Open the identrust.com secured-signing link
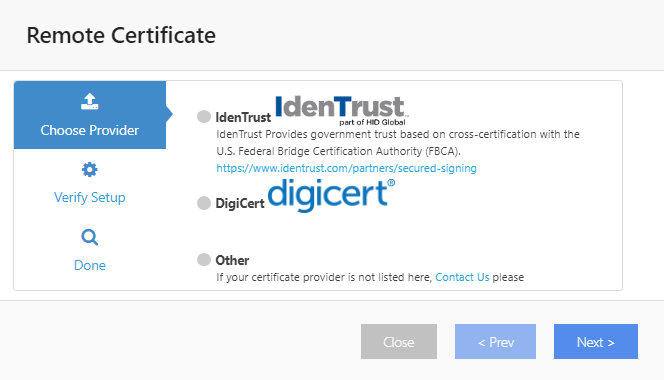 [x=346, y=168]
